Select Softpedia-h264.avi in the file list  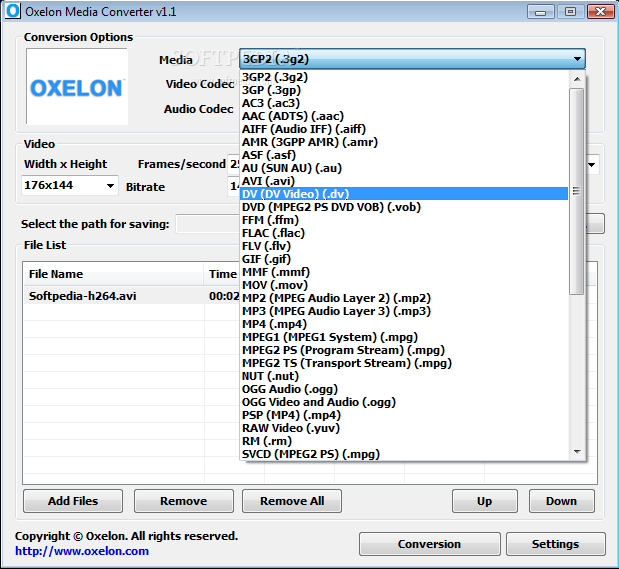coord(83,296)
